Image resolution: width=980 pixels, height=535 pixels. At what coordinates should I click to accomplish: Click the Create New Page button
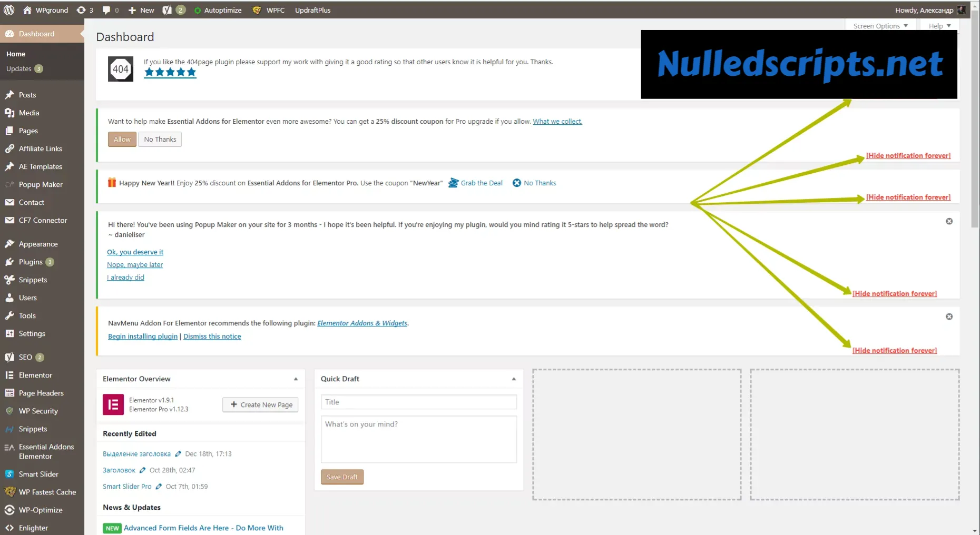[x=261, y=405]
